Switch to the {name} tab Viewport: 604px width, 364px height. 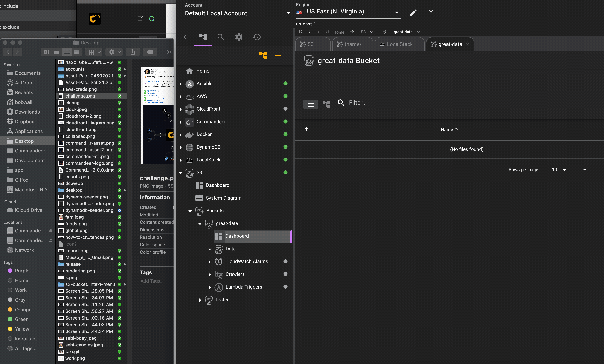pos(352,44)
